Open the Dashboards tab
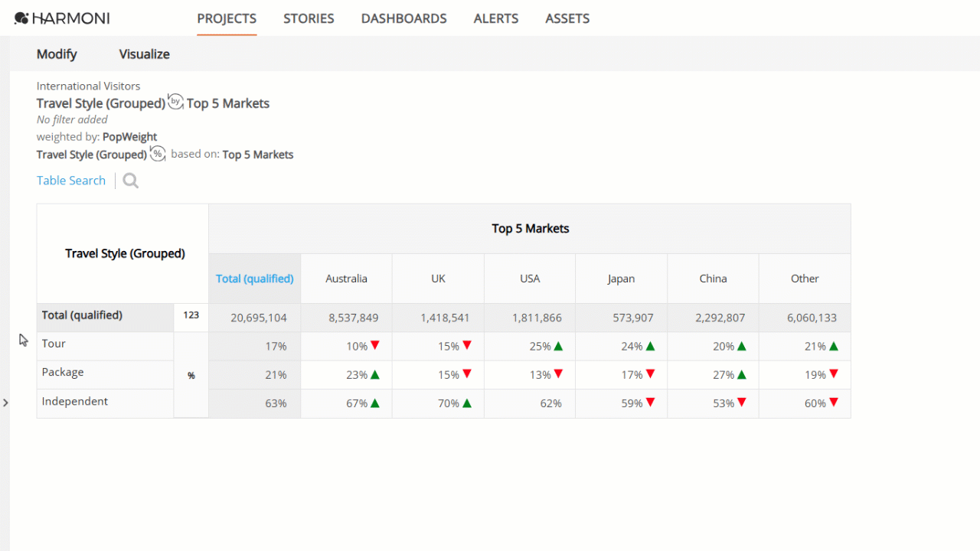This screenshot has height=551, width=980. pyautogui.click(x=404, y=18)
